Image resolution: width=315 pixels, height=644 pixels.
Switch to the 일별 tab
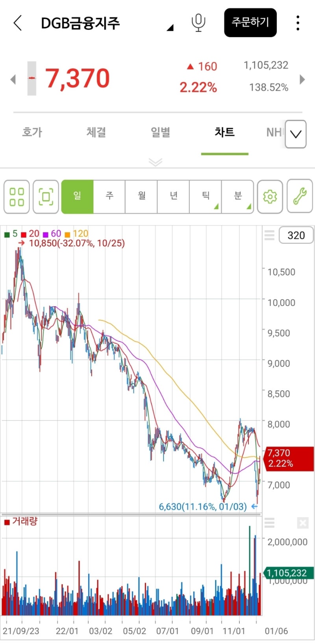coord(160,132)
